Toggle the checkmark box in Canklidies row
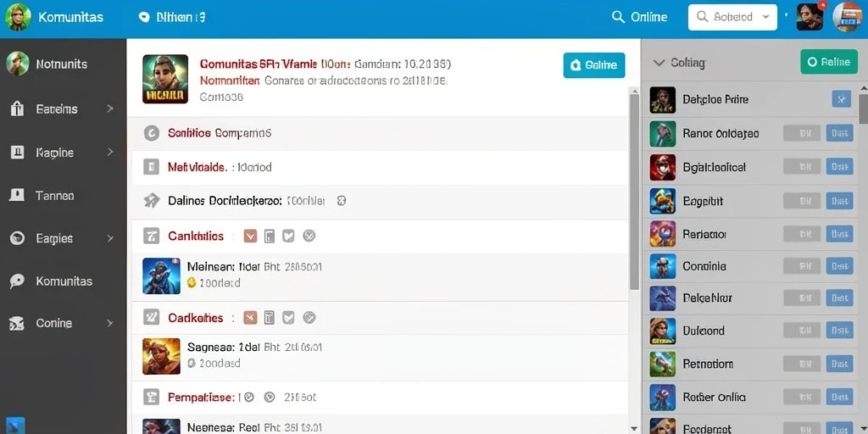 [x=288, y=236]
